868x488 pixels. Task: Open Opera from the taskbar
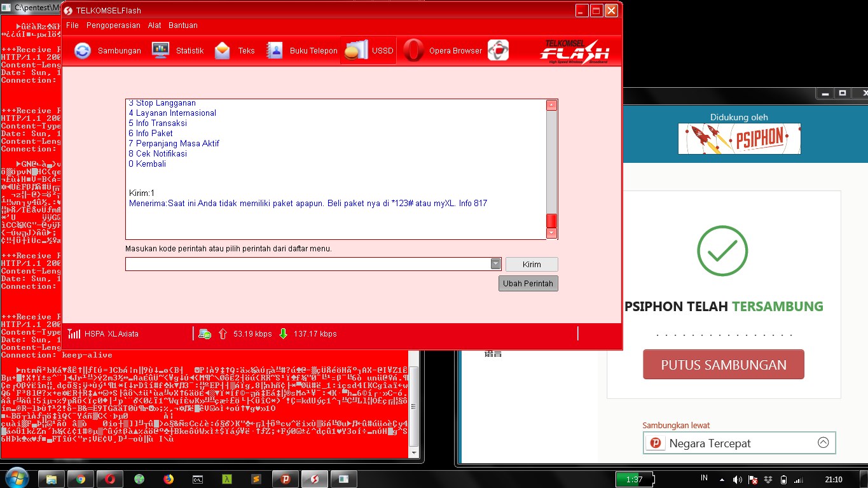click(110, 479)
